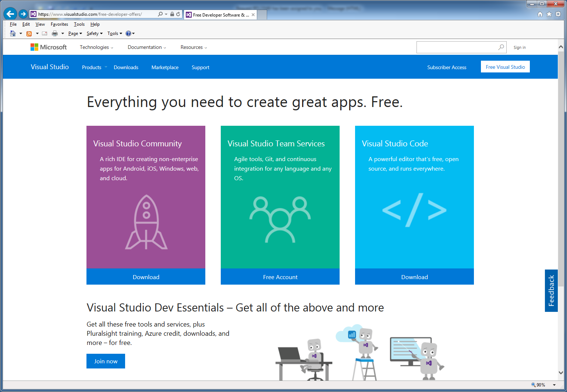This screenshot has width=567, height=392.
Task: Click the browser Forward arrow button
Action: (x=23, y=14)
